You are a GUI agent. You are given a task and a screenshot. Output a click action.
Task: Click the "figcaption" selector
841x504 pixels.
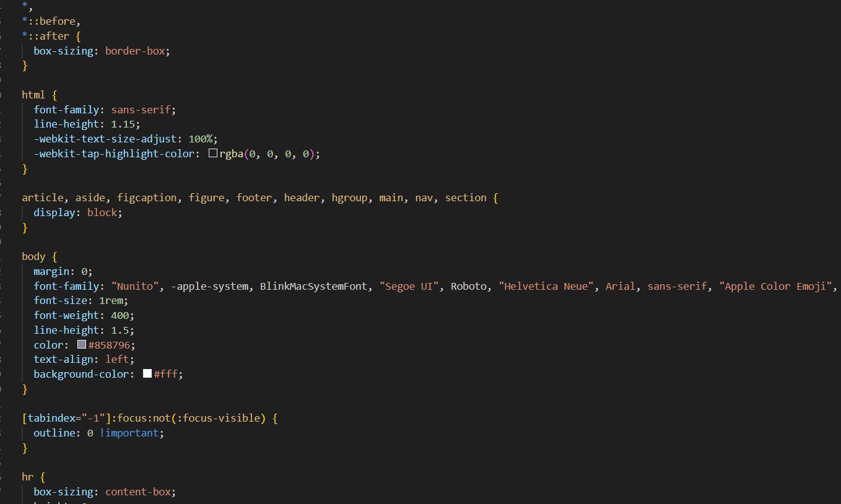point(147,198)
